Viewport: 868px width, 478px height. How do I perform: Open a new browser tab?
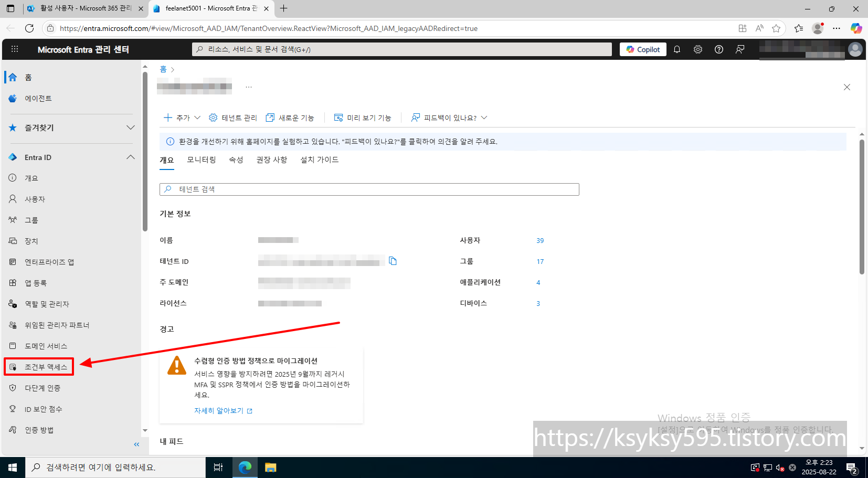pyautogui.click(x=284, y=8)
